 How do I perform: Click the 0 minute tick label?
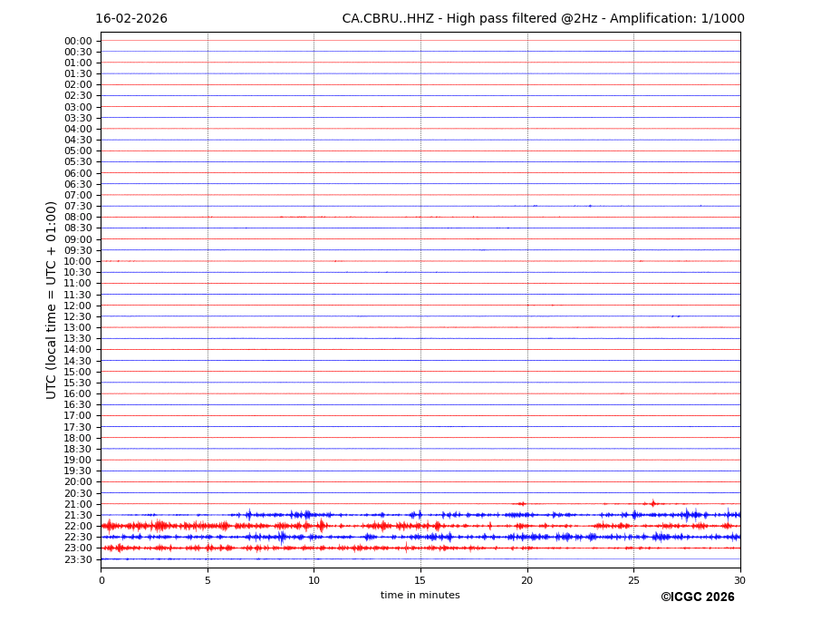[101, 580]
